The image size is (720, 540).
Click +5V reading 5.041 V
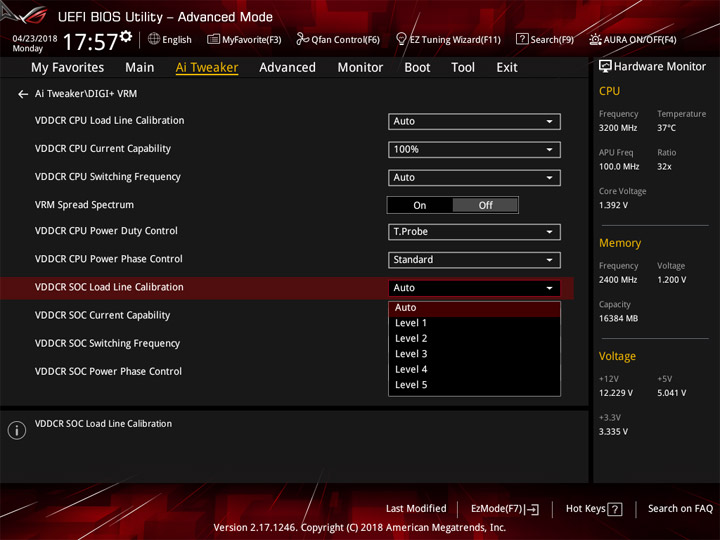(672, 393)
